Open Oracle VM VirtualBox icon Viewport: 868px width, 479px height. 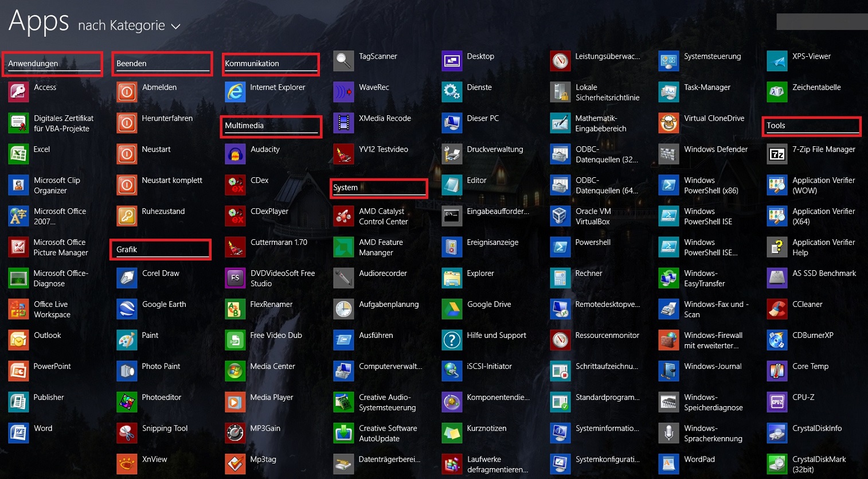[560, 216]
